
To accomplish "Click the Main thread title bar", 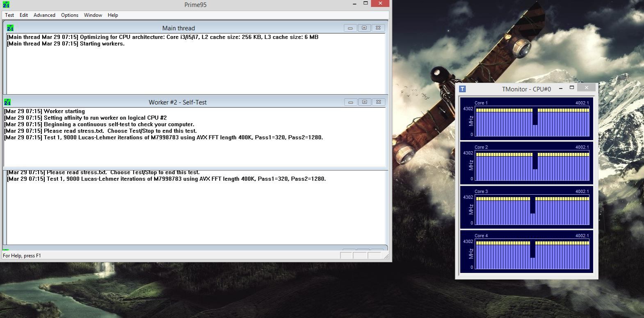I will 178,28.
